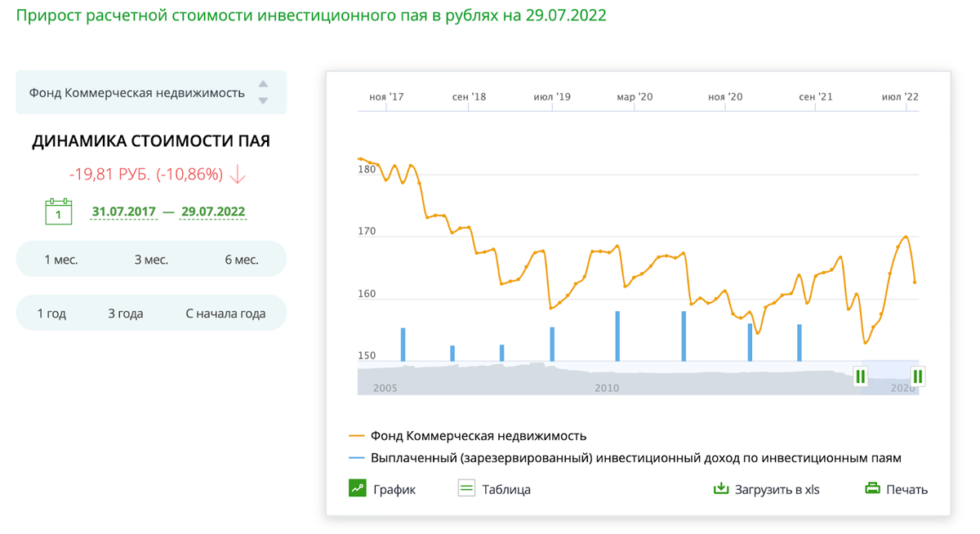Click the right handle on the timeline slider
The image size is (980, 534).
tap(918, 376)
